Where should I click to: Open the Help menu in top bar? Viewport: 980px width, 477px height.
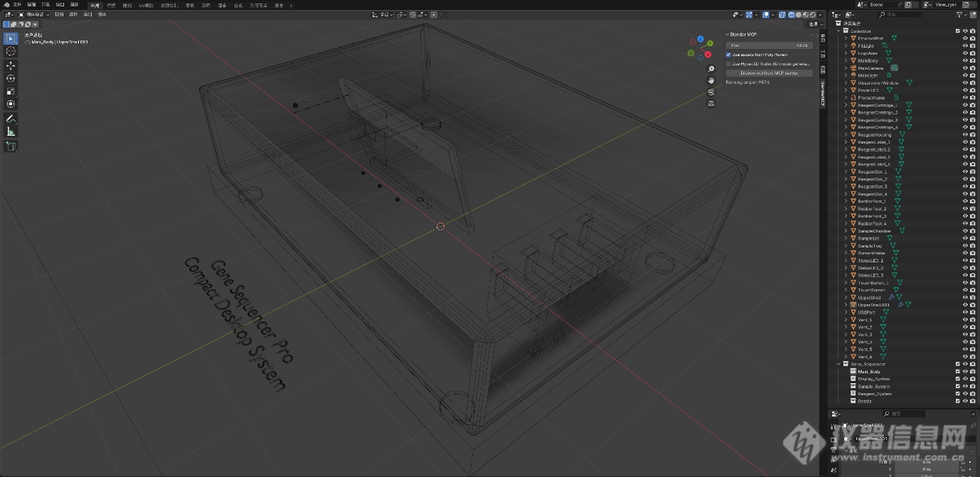[x=75, y=4]
